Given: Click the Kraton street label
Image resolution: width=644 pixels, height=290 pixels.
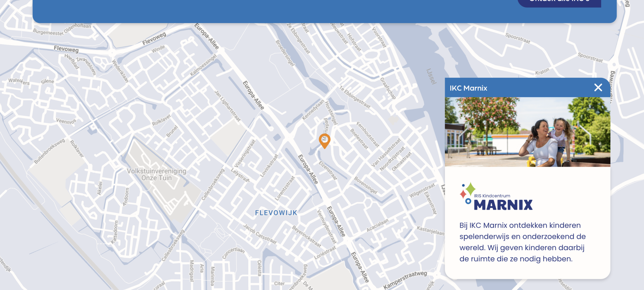Looking at the screenshot, I should (x=542, y=71).
